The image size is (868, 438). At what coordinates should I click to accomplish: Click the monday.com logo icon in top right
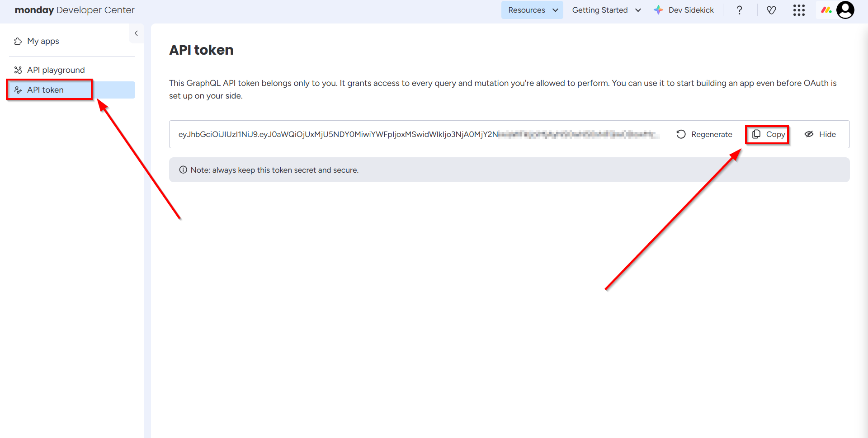[x=826, y=10]
